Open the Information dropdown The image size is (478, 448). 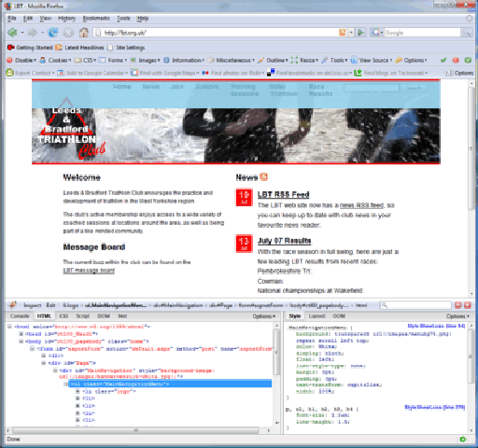[184, 60]
